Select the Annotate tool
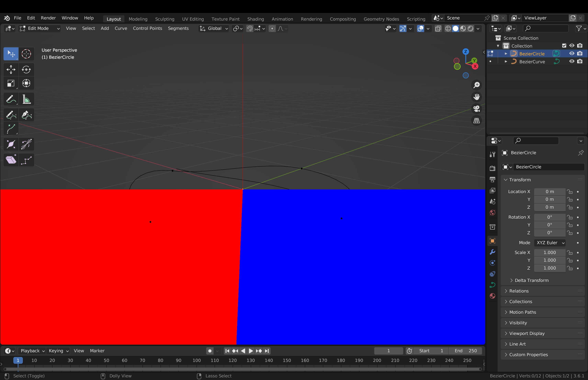 11,99
